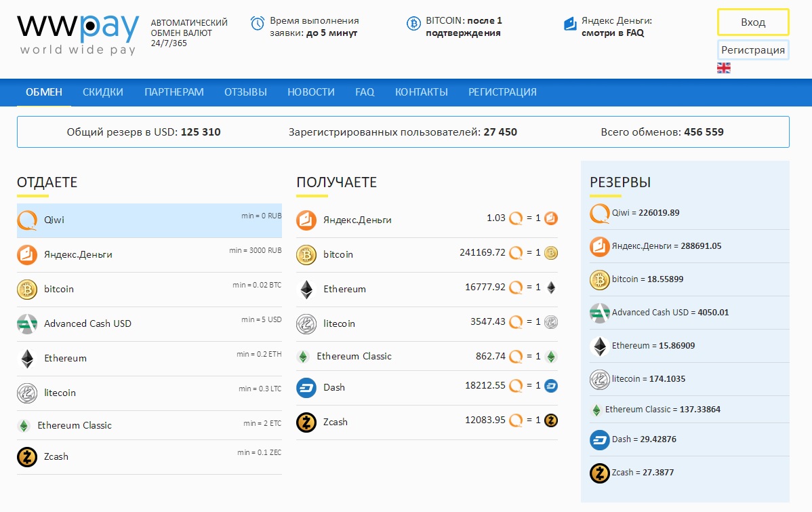Screen dimensions: 812x512
Task: Choose Ethereum Classic in ОТДАЕТЕ column
Action: coord(149,425)
